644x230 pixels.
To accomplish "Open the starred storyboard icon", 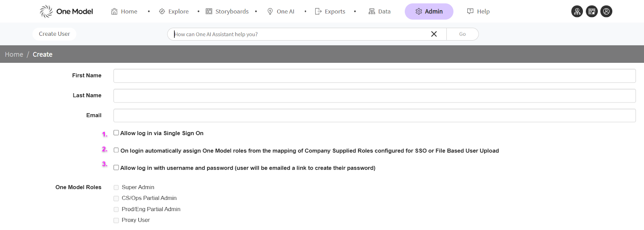I will [x=592, y=11].
